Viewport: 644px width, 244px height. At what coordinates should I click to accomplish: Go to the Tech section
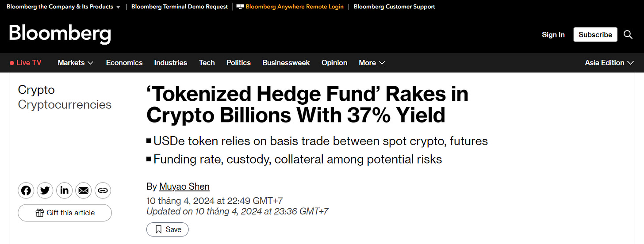point(207,63)
